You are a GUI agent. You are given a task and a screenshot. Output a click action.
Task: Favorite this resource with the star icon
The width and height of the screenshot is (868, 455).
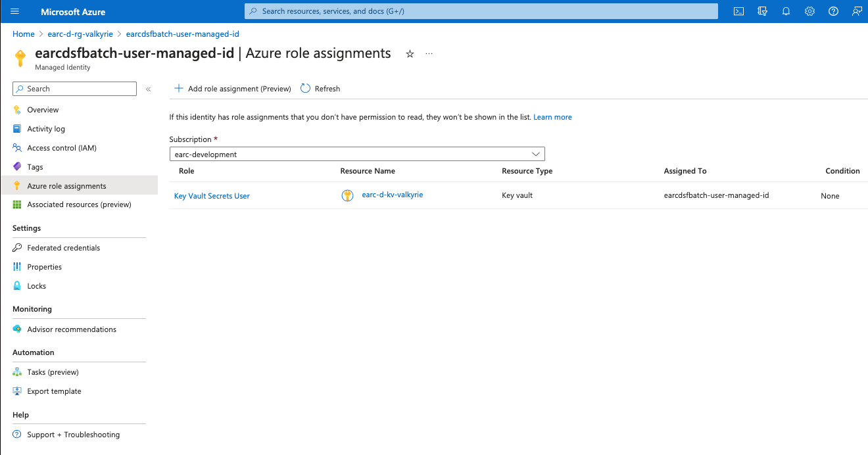tap(410, 54)
